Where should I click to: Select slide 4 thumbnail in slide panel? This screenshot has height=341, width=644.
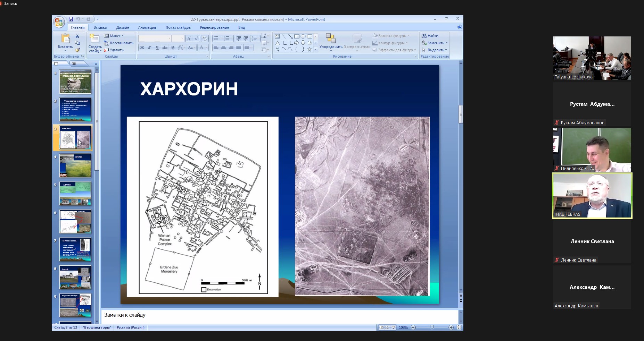pos(75,165)
